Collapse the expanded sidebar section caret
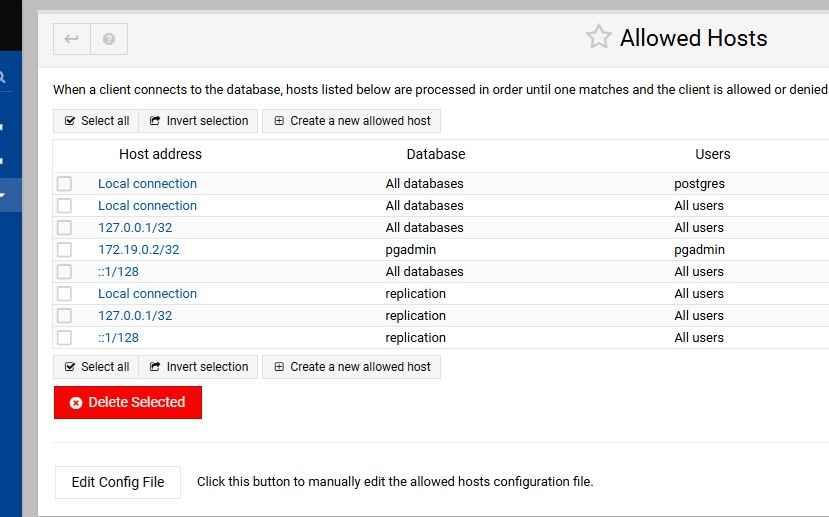This screenshot has width=829, height=517. [x=3, y=194]
